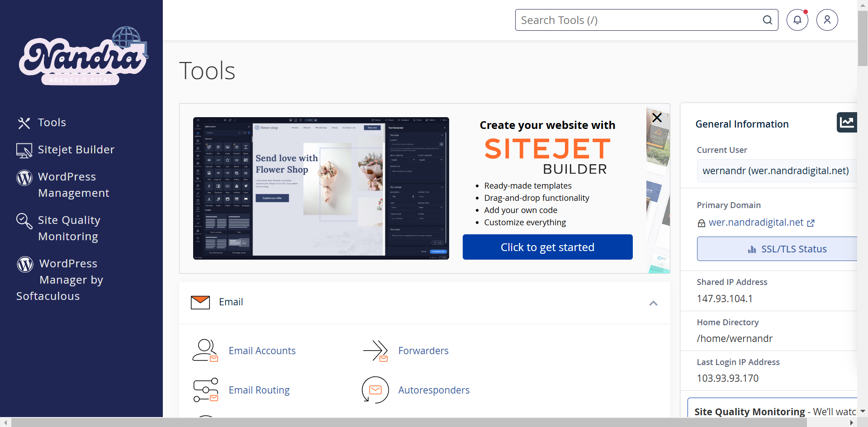
Task: Click the padlock icon beside wer.nandradigital.net
Action: pos(702,223)
